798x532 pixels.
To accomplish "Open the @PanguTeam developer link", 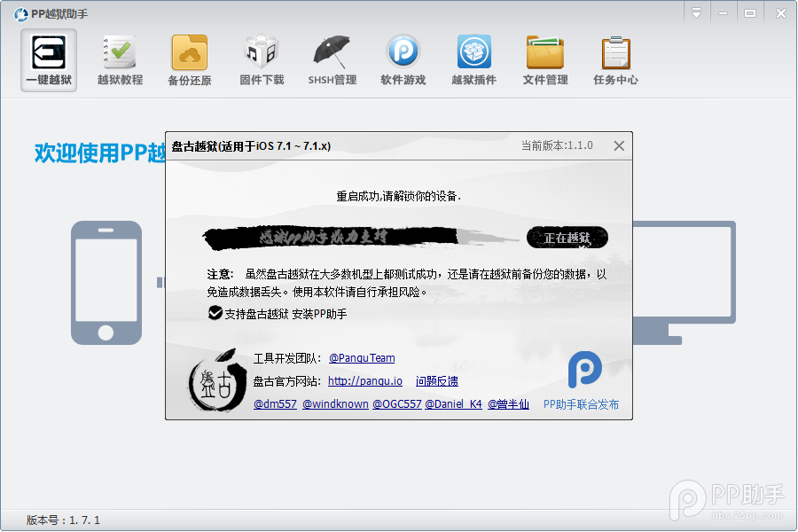I will [362, 358].
